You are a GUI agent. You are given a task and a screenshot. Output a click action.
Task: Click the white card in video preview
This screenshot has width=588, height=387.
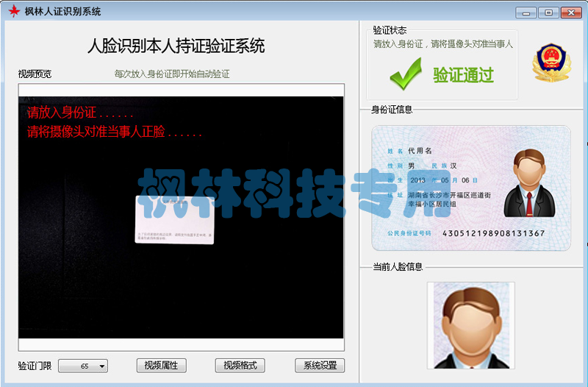point(175,220)
